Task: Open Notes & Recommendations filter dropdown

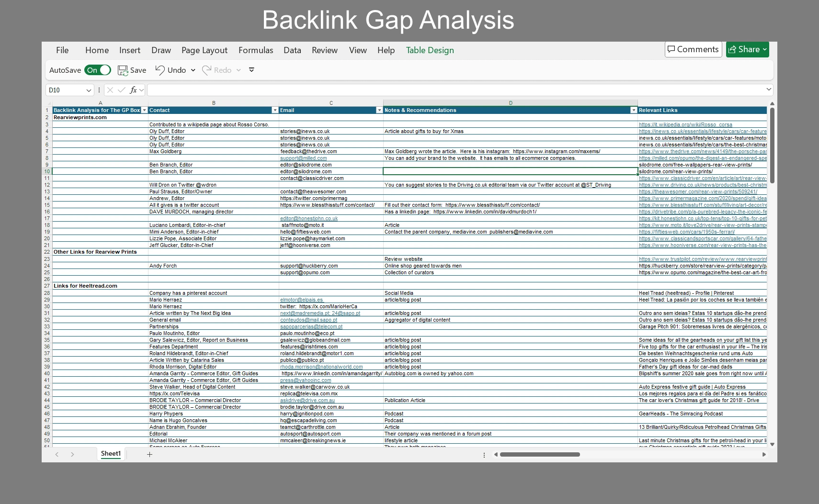Action: tap(634, 110)
